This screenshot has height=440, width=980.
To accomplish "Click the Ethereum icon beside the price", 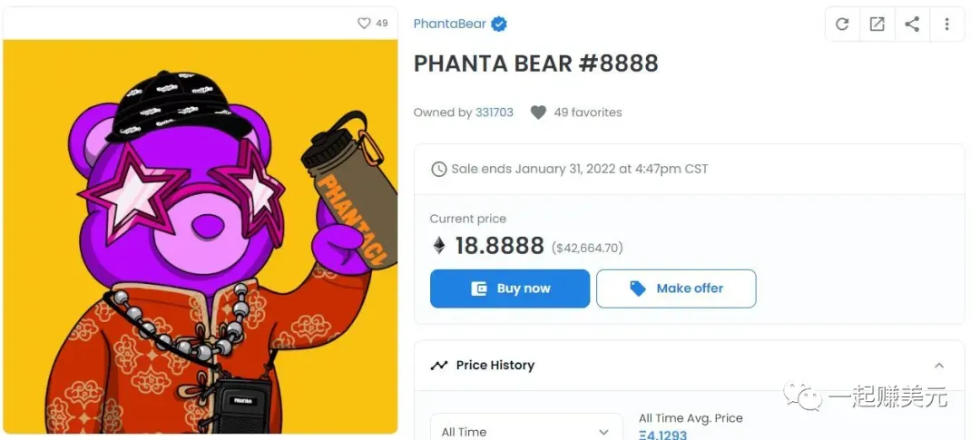I will click(x=439, y=246).
